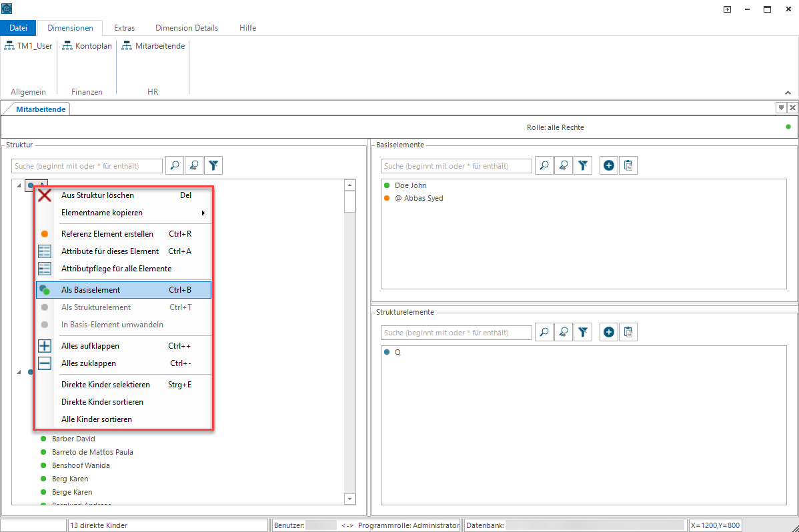Open the Elementname kopieren submenu
Viewport: 799px width, 532px height.
pos(124,213)
